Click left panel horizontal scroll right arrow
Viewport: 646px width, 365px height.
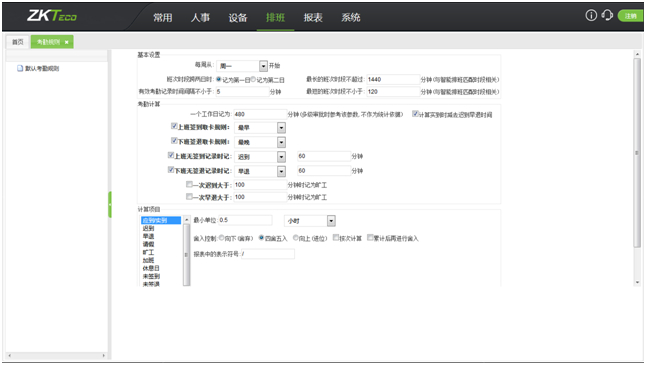(104, 355)
